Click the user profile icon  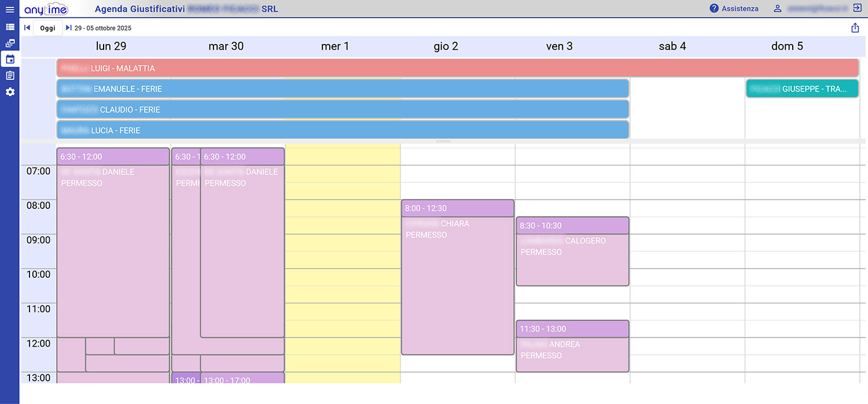coord(778,9)
